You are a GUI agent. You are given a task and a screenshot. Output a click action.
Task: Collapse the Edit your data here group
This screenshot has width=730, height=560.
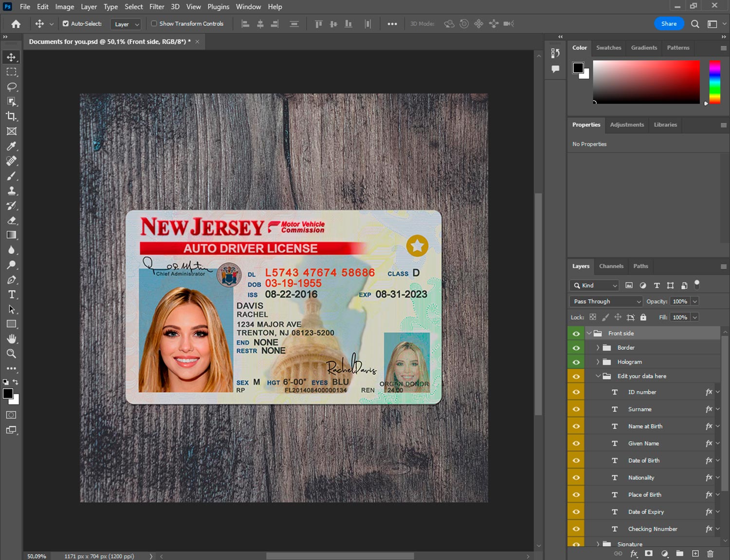[x=598, y=376]
